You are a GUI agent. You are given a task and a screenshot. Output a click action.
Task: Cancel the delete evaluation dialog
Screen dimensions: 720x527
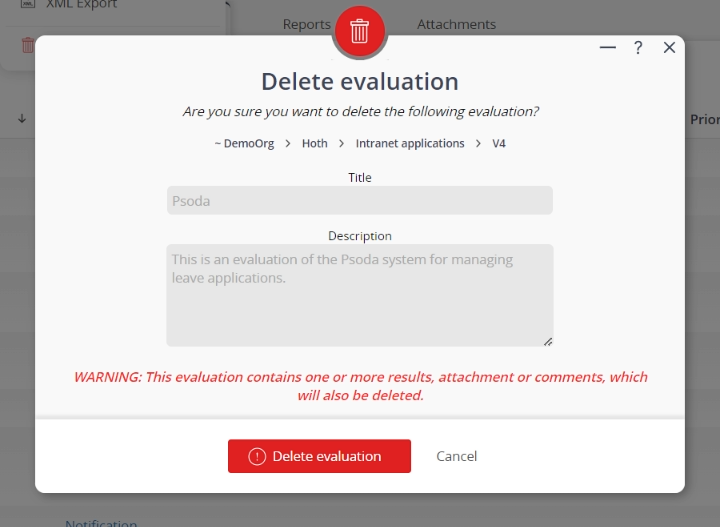456,456
